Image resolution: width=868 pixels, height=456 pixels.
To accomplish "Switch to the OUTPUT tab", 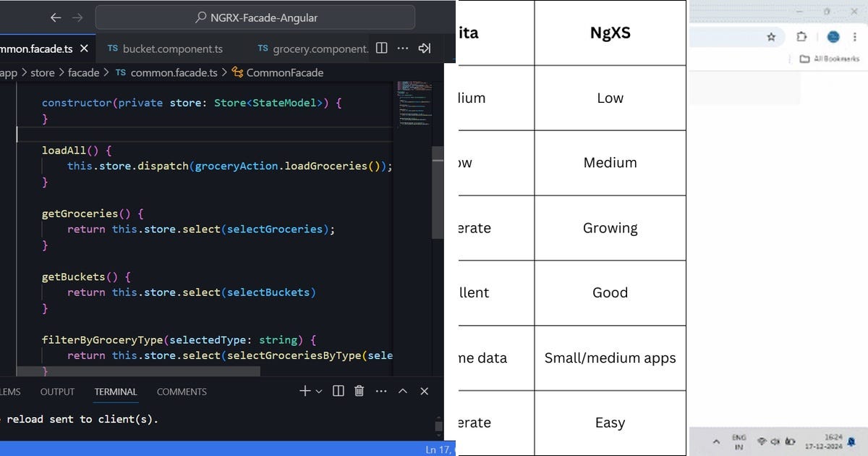I will coord(57,392).
